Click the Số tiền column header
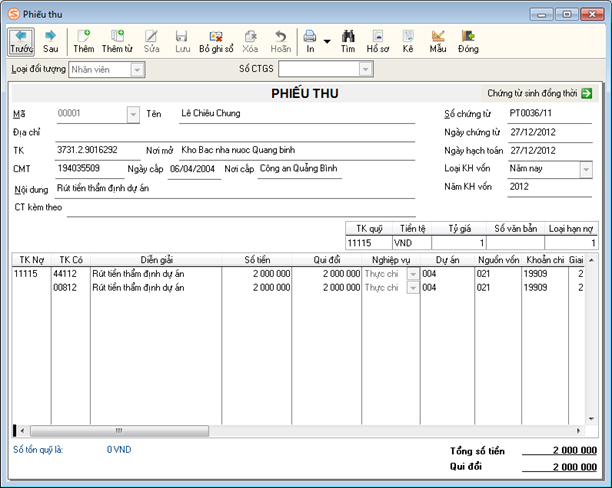 coord(257,260)
